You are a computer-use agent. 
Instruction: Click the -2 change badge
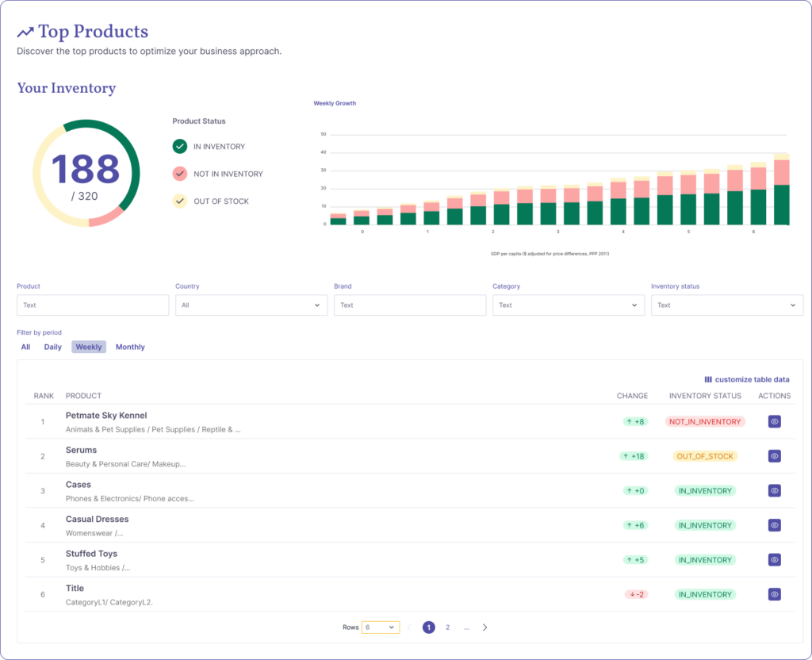coord(637,595)
